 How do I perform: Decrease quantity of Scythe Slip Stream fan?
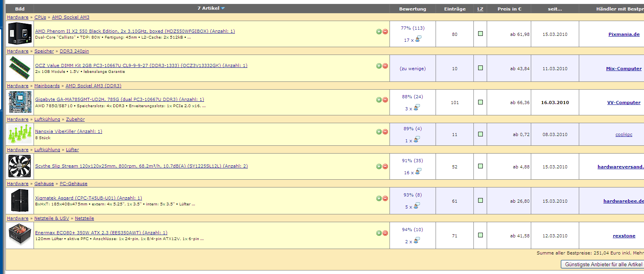pos(385,166)
